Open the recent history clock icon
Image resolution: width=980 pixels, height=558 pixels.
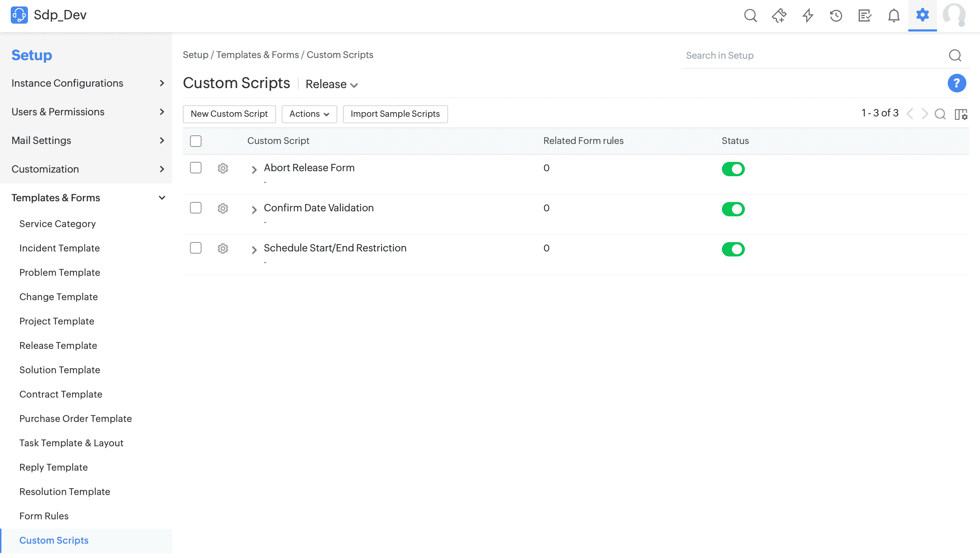[836, 16]
